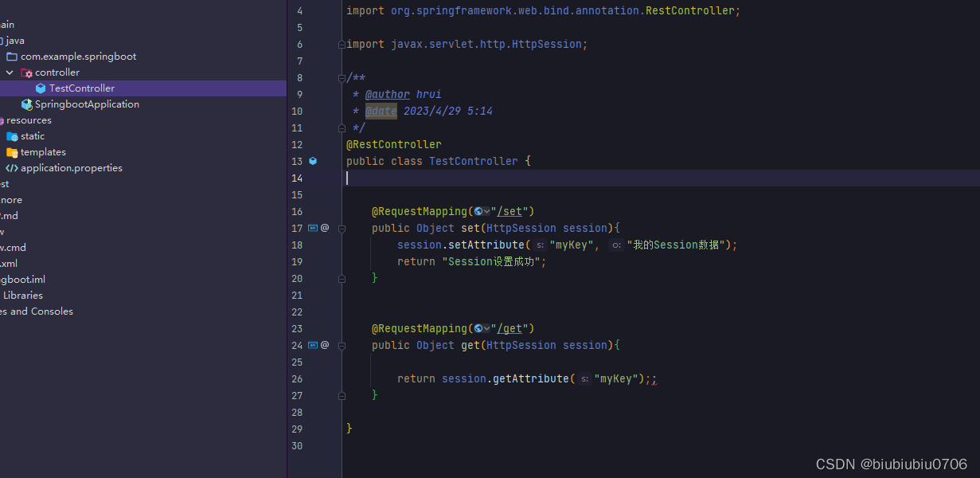Click the globe icon inside the /get RequestMapping
Image resolution: width=980 pixels, height=478 pixels.
(478, 328)
